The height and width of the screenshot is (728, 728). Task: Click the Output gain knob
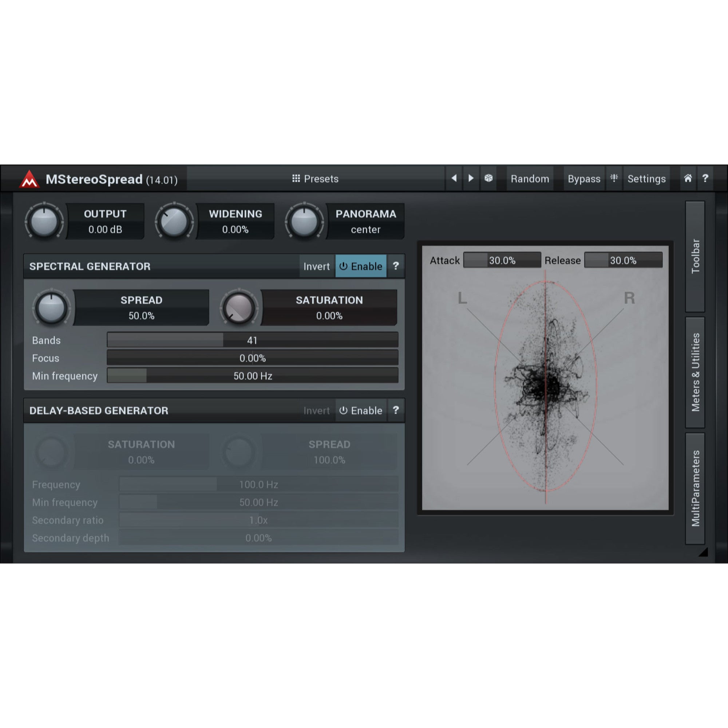pos(44,222)
